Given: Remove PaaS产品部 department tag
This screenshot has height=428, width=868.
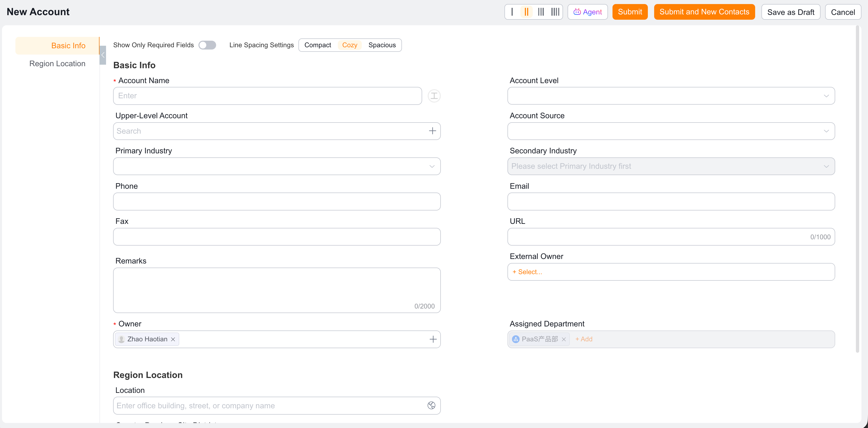Looking at the screenshot, I should (x=564, y=339).
